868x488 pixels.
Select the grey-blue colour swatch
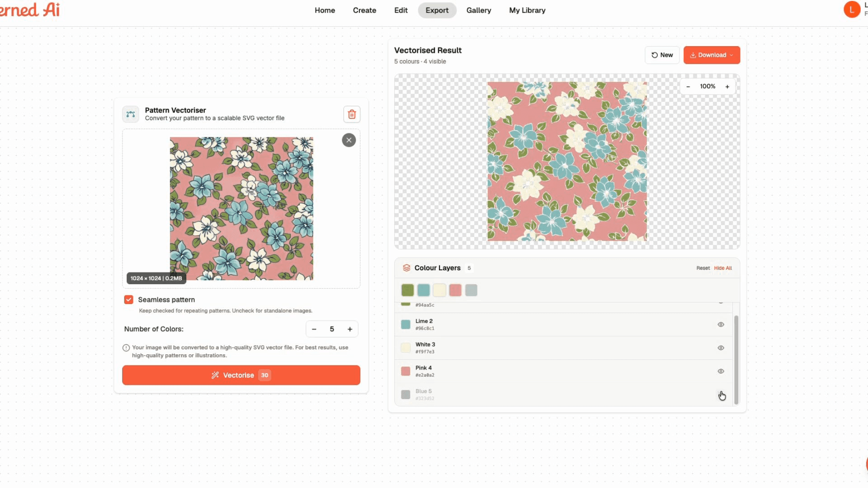(x=471, y=290)
